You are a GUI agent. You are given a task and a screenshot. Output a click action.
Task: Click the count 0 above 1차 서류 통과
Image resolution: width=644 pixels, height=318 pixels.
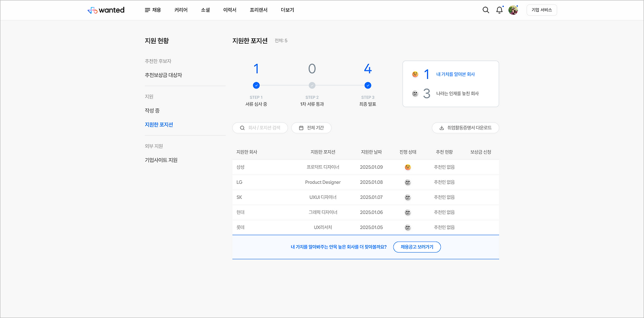click(x=312, y=69)
